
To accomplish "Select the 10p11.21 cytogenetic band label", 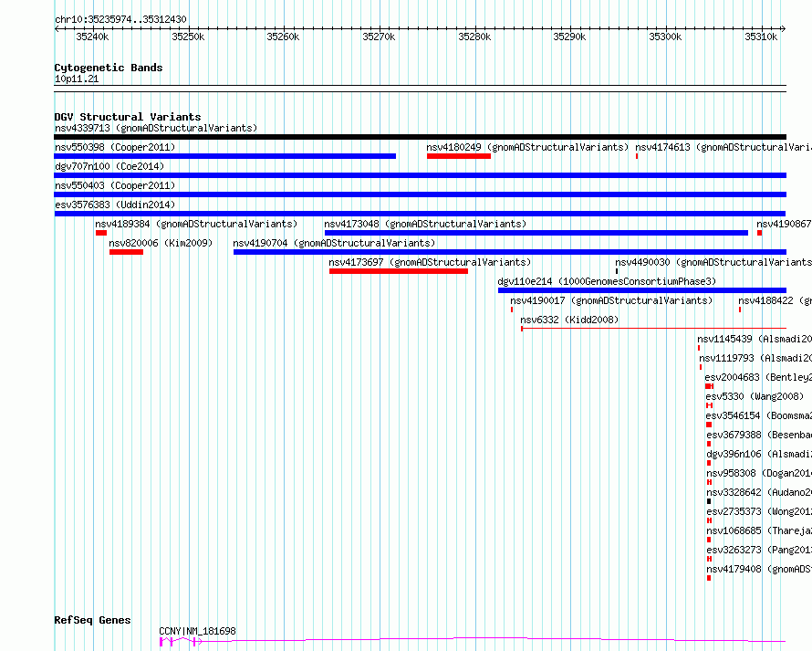I will pyautogui.click(x=77, y=79).
